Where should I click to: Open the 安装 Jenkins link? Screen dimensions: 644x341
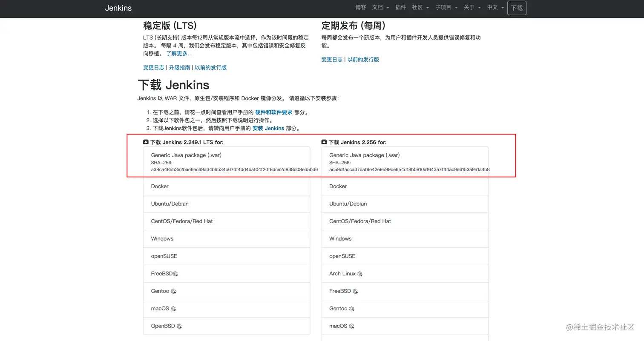[268, 128]
